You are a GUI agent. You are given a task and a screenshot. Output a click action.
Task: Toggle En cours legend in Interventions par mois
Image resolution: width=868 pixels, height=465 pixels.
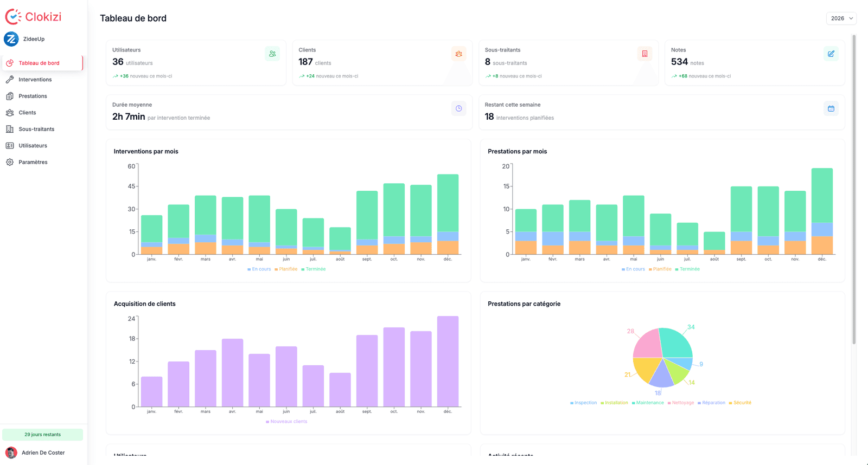pyautogui.click(x=259, y=269)
